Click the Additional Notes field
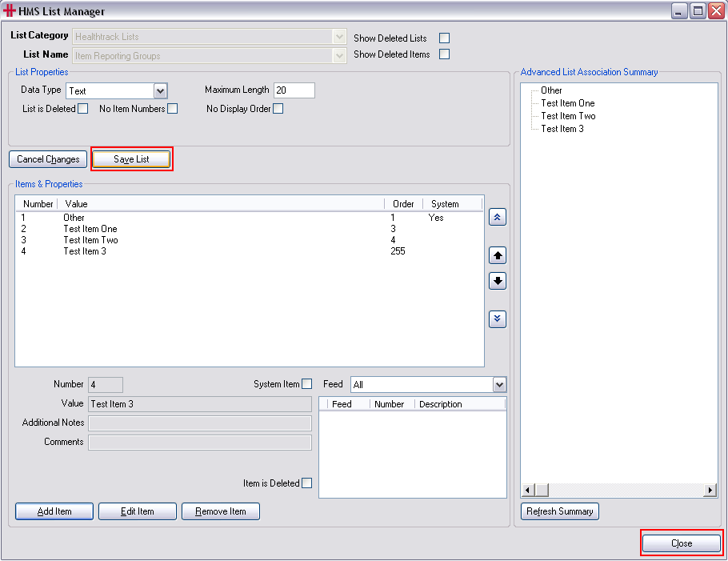 (200, 423)
